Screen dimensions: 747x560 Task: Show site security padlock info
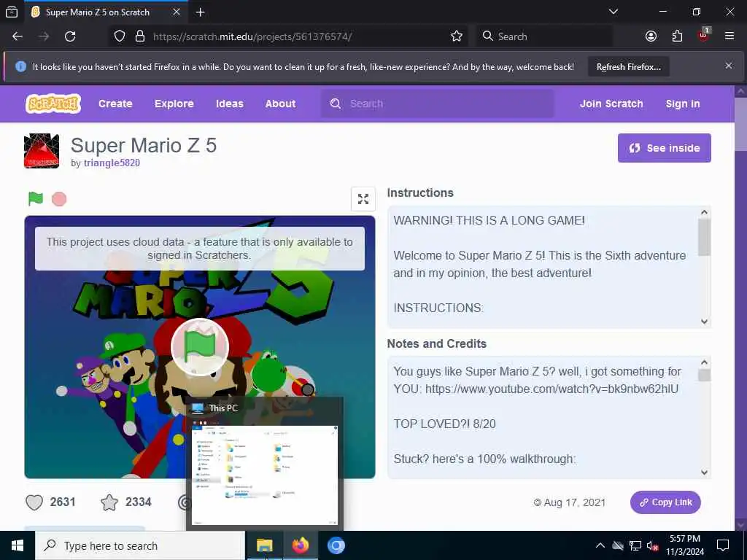pos(140,36)
